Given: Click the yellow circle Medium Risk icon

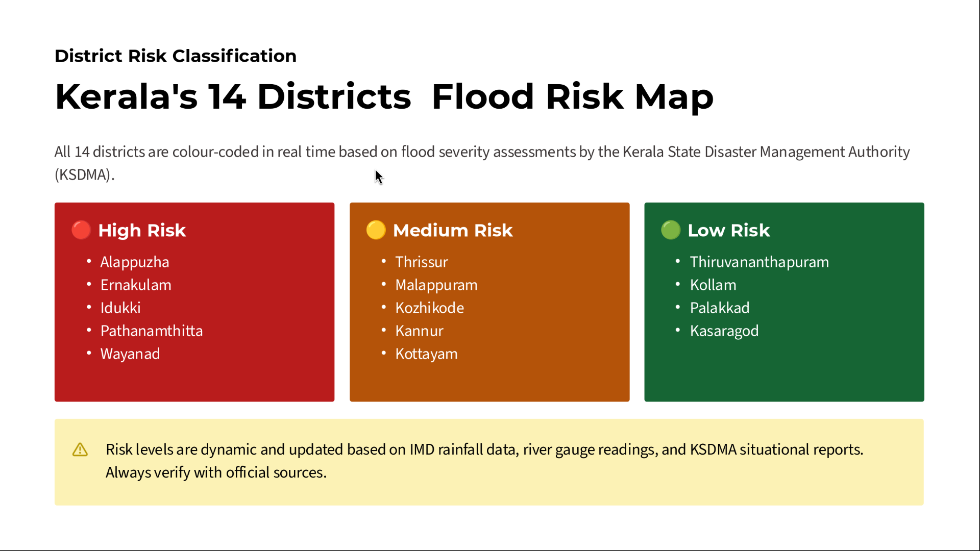Looking at the screenshot, I should [376, 230].
